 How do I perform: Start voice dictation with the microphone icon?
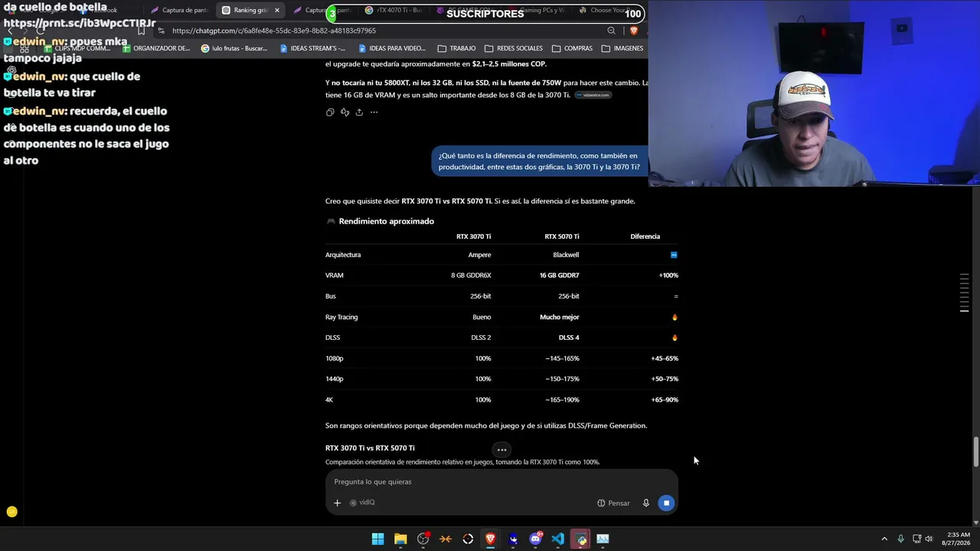tap(646, 503)
